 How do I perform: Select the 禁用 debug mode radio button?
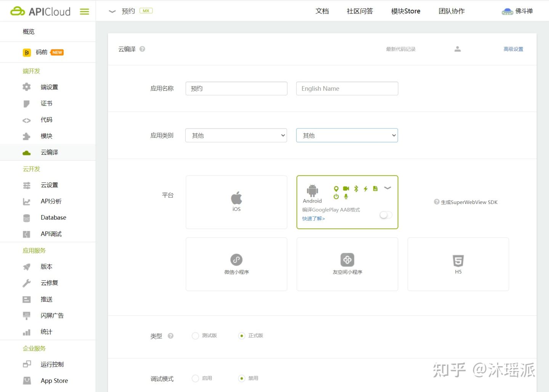pos(241,378)
